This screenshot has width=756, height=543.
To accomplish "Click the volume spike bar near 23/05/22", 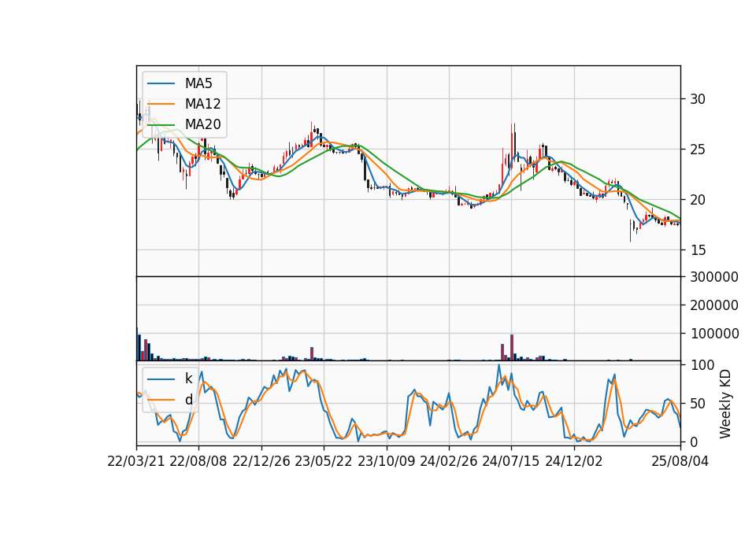I will [312, 353].
